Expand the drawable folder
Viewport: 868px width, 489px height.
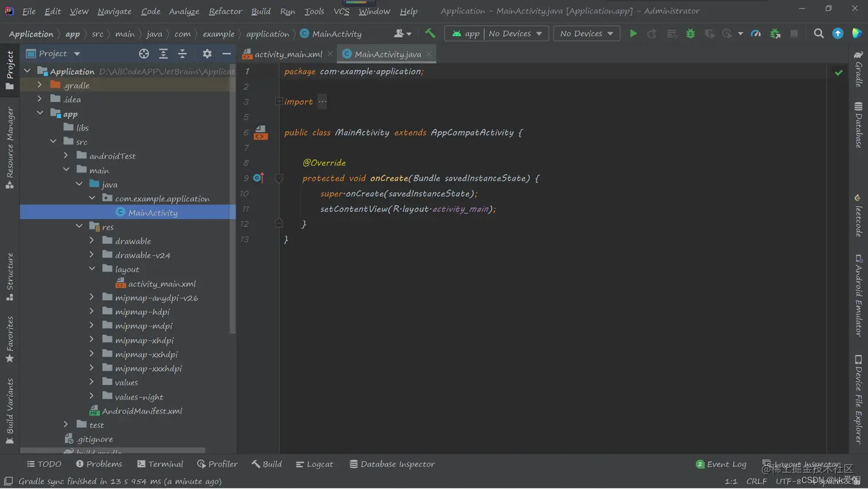[92, 240]
